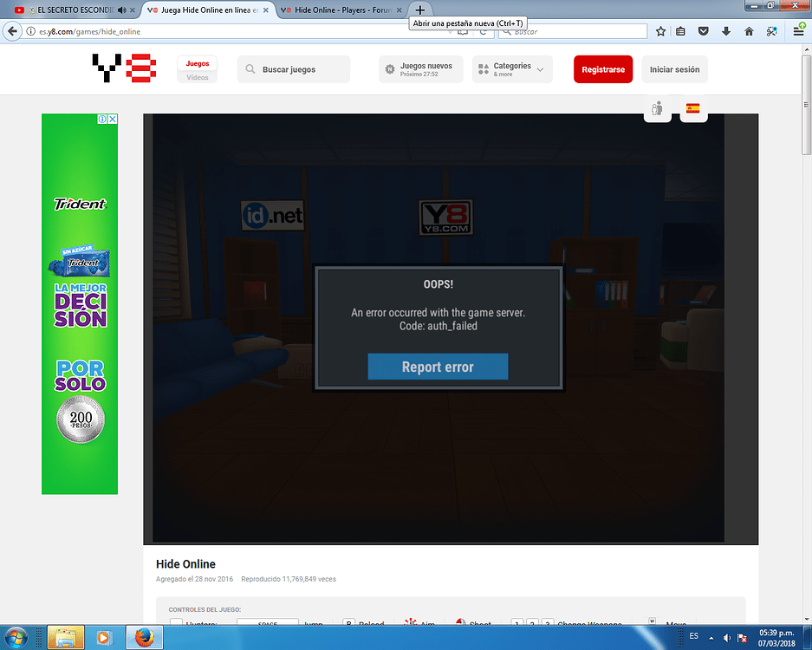Image resolution: width=812 pixels, height=650 pixels.
Task: Click the id.net logo in the game
Action: [274, 216]
